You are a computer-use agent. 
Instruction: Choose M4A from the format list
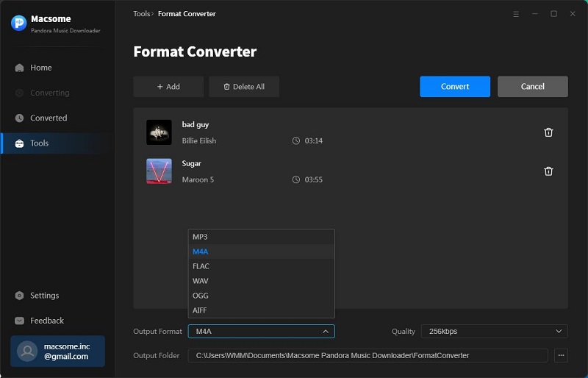pos(262,252)
